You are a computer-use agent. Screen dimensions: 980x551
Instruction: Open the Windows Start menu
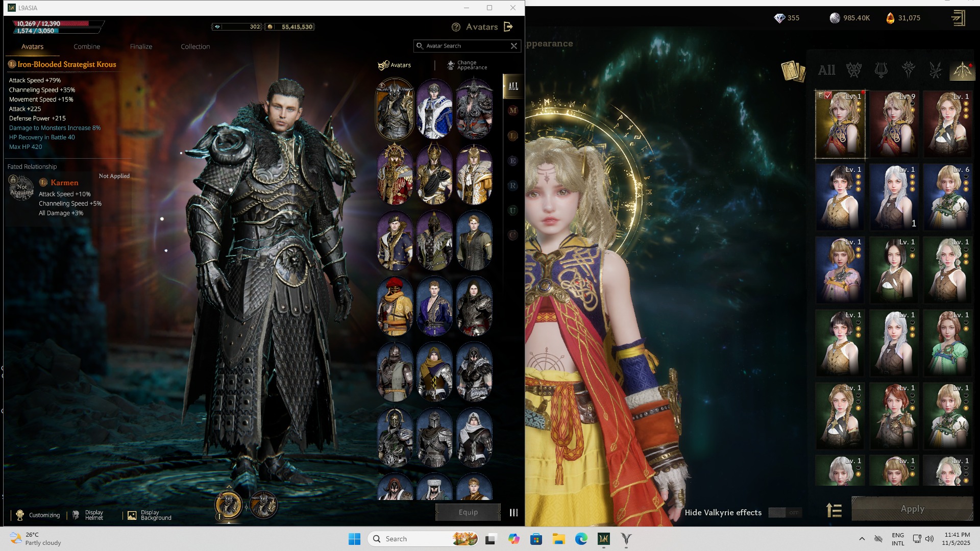coord(354,539)
